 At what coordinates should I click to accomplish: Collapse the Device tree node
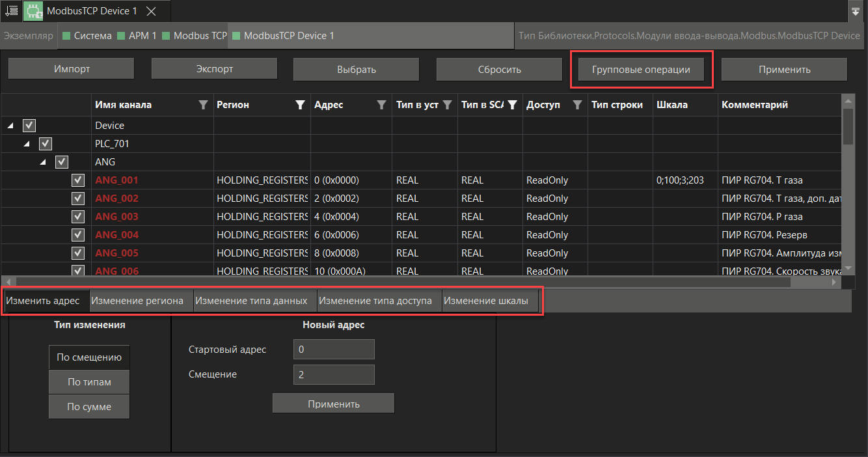pyautogui.click(x=10, y=126)
